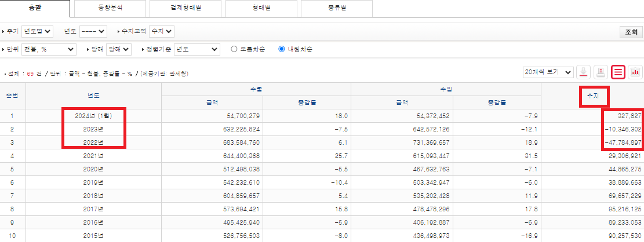Open the 정렬기준 dropdown set to 년도
This screenshot has width=644, height=242.
[197, 49]
